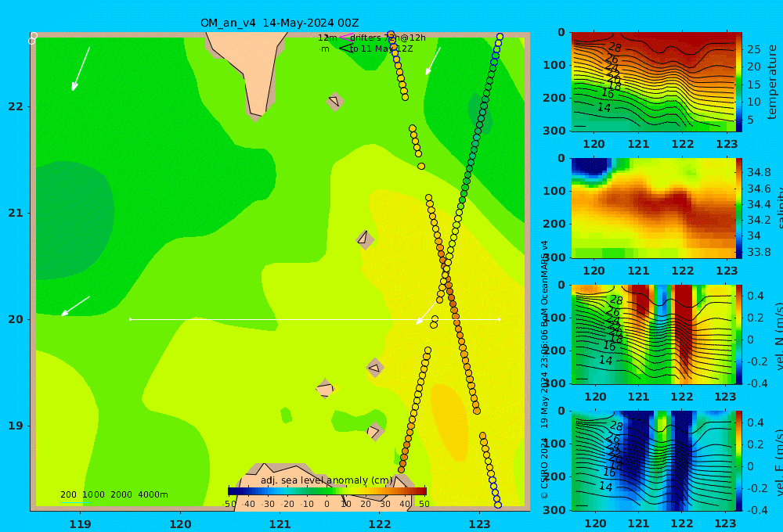Click longitude label 122 under main map
The image size is (783, 532).
380,524
